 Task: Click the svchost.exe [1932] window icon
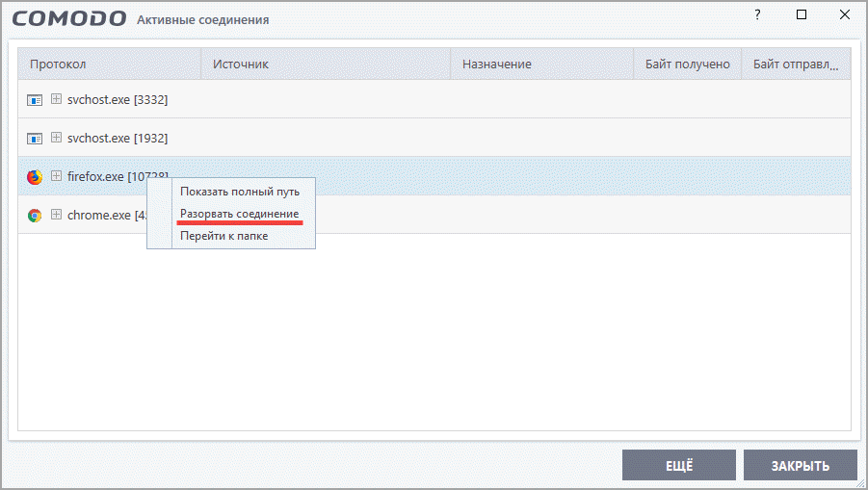35,139
